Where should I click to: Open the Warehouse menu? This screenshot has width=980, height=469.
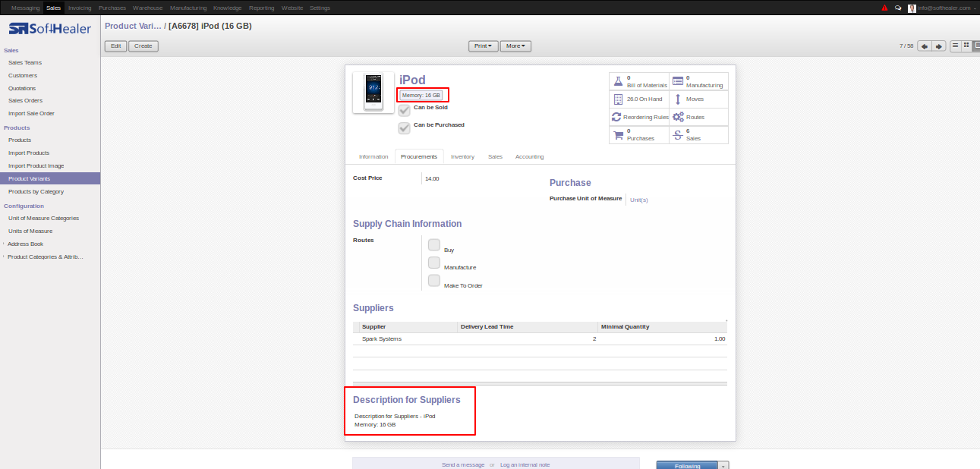pos(148,8)
